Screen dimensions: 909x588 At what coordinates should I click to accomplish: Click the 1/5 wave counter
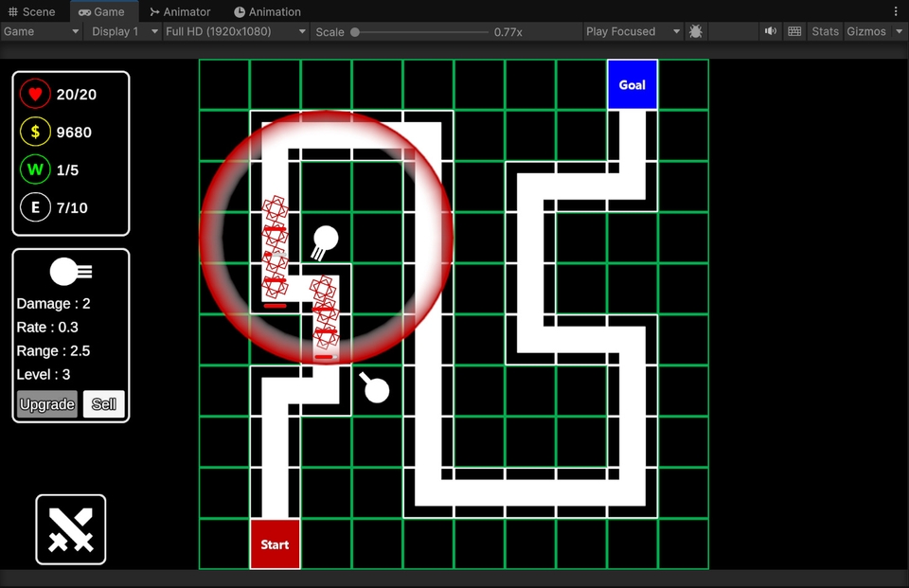coord(68,169)
